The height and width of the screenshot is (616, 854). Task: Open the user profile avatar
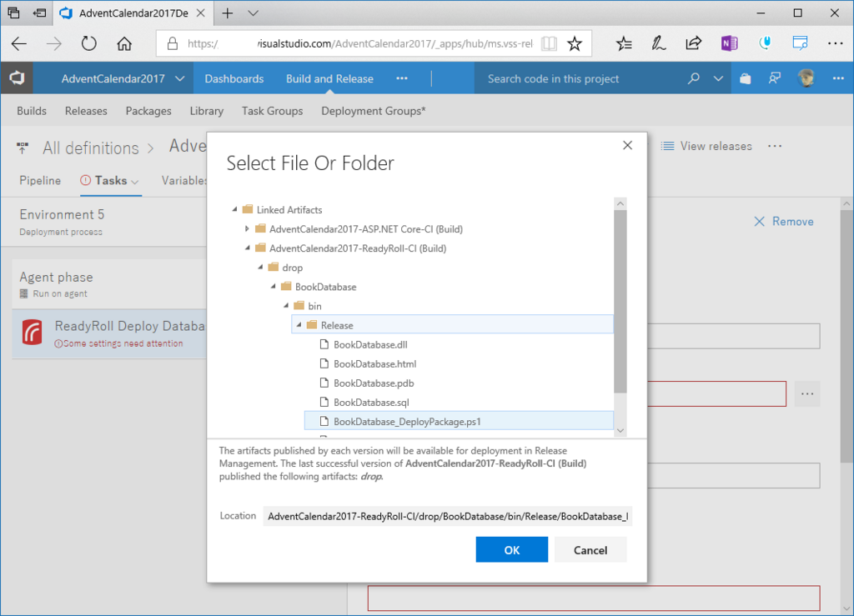coord(806,78)
